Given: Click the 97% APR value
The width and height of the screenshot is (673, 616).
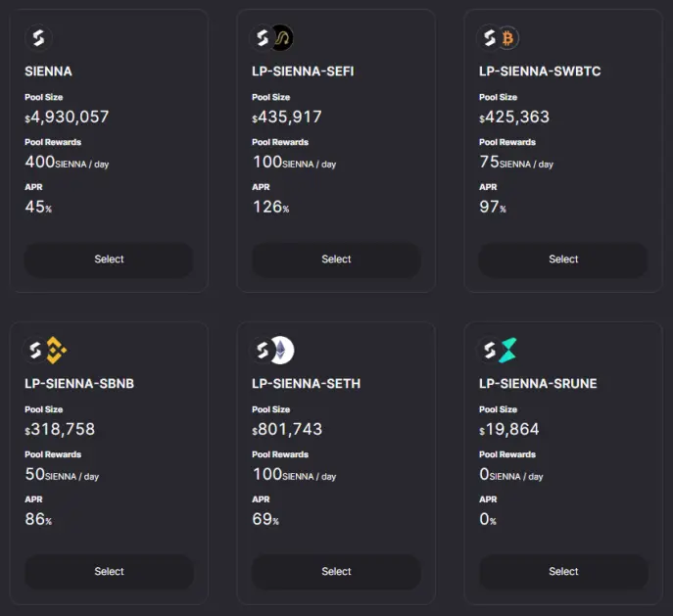Looking at the screenshot, I should click(x=493, y=208).
